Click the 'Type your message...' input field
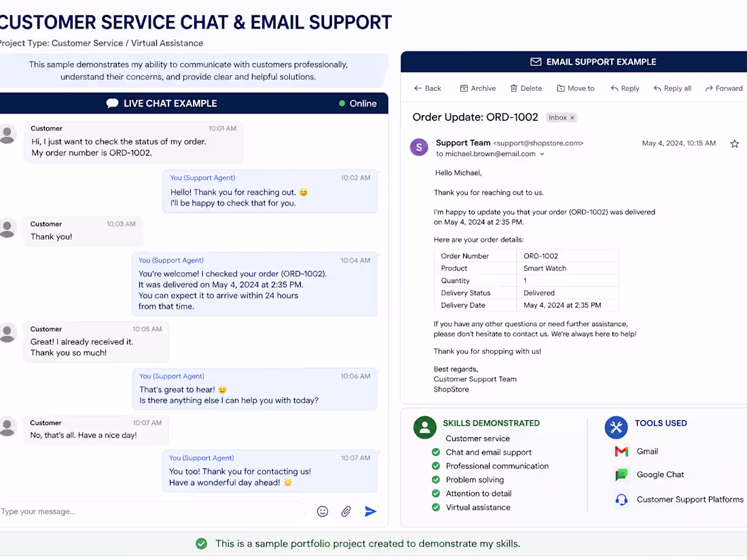The image size is (747, 560). 152,511
